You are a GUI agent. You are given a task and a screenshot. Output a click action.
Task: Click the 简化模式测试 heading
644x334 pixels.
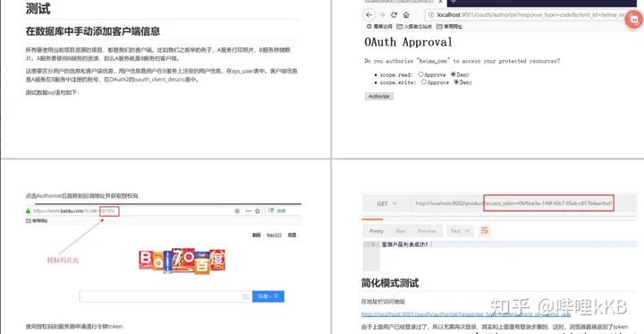click(390, 283)
